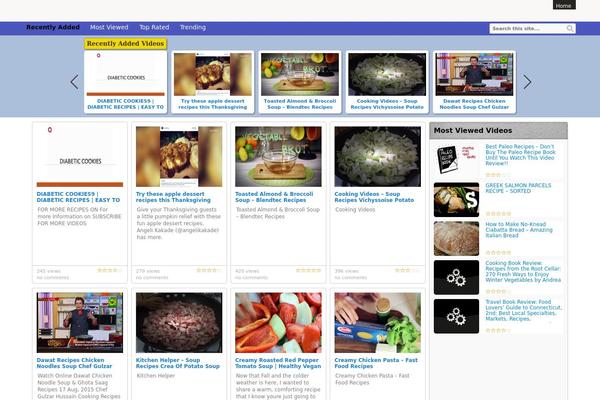Open Cooking Book Review sidebar link
The height and width of the screenshot is (400, 600).
(523, 271)
